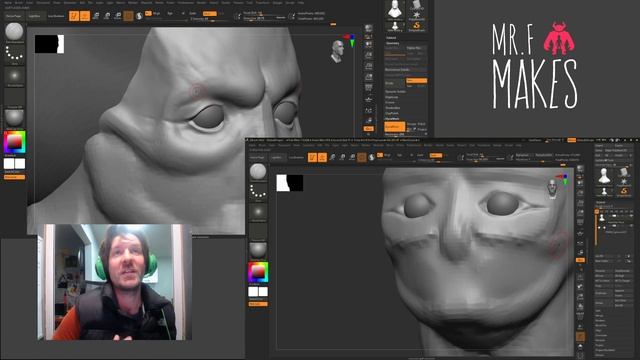
Task: Expand the ClayPolish section
Action: point(392,113)
